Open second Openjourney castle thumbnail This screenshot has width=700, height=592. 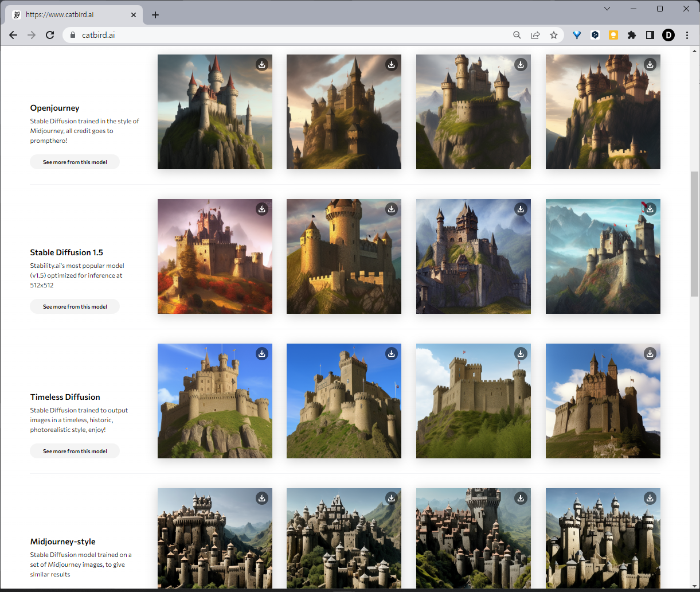tap(344, 112)
